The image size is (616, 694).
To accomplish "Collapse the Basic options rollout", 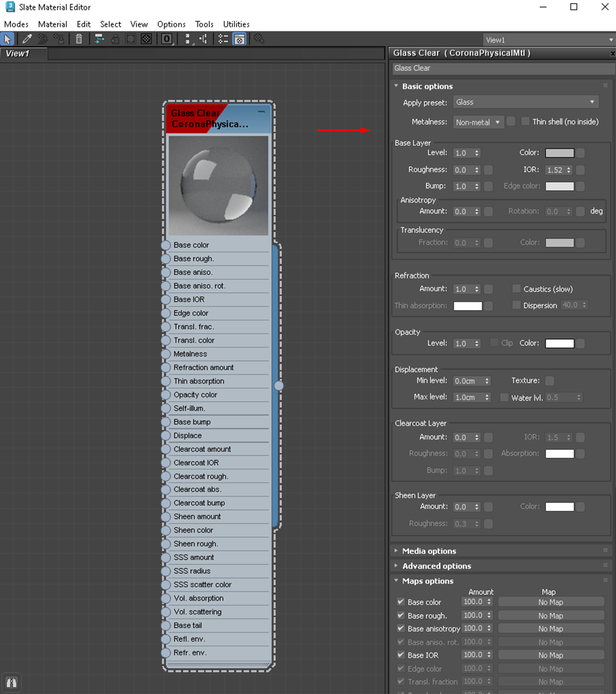I will point(427,86).
